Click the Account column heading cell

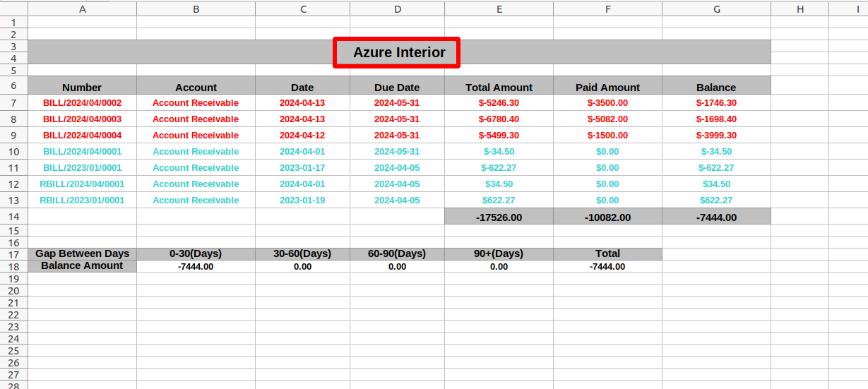[196, 86]
